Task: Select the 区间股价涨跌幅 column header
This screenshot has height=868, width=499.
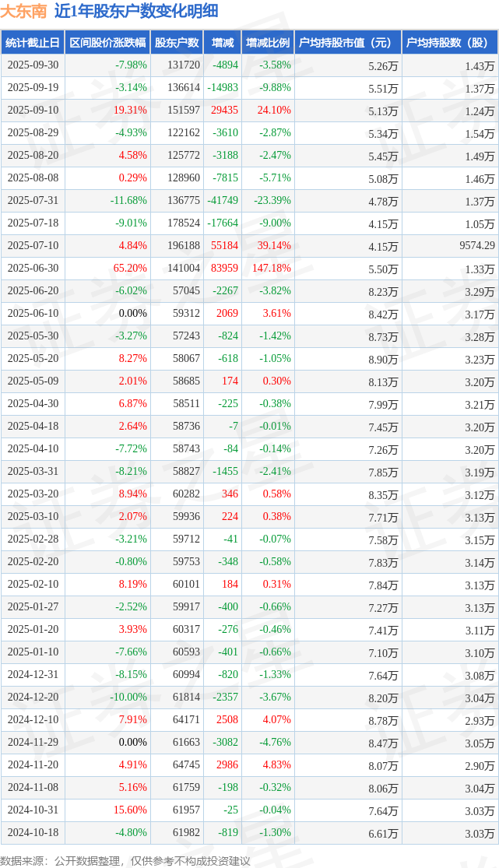Action: (x=107, y=43)
